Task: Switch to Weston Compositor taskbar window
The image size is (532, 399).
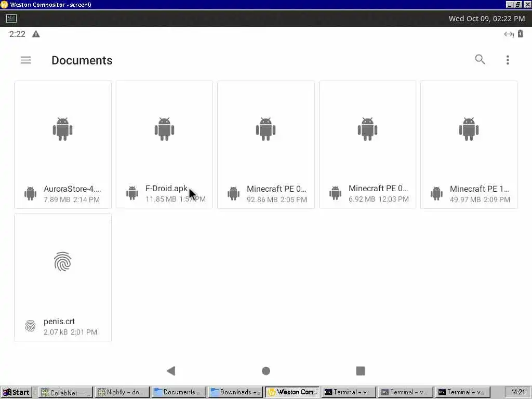Action: tap(292, 392)
